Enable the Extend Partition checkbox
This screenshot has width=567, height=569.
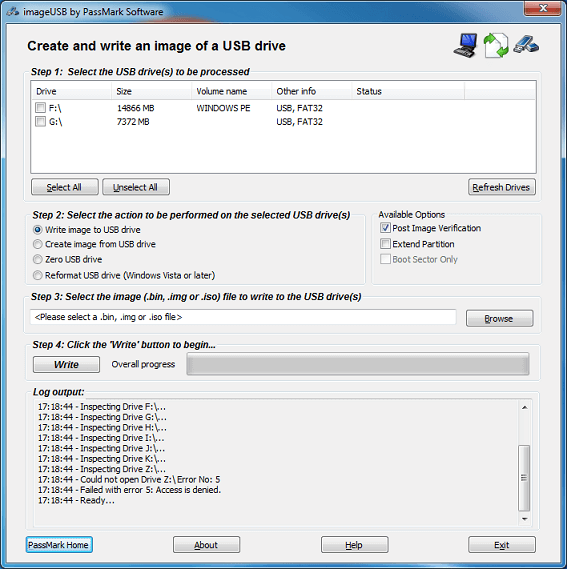point(385,243)
